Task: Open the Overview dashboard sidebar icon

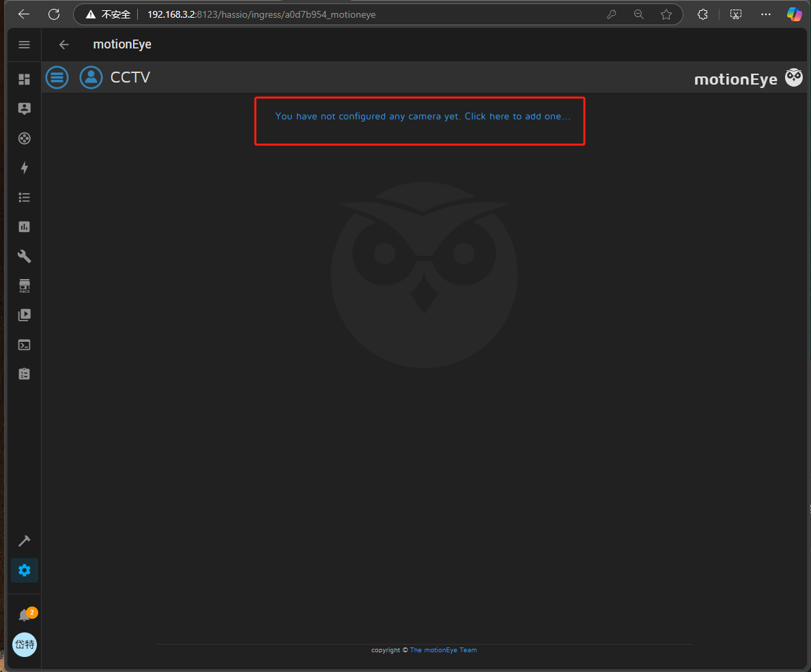Action: pyautogui.click(x=25, y=79)
